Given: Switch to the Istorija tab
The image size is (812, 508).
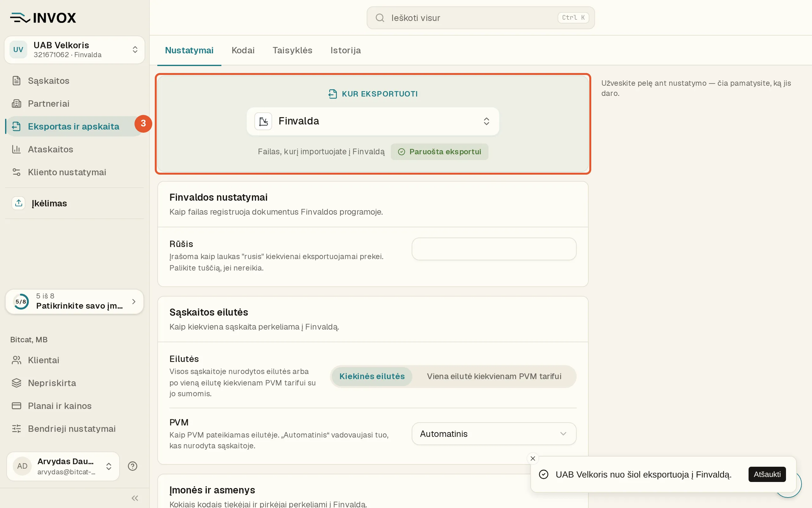Looking at the screenshot, I should coord(345,50).
